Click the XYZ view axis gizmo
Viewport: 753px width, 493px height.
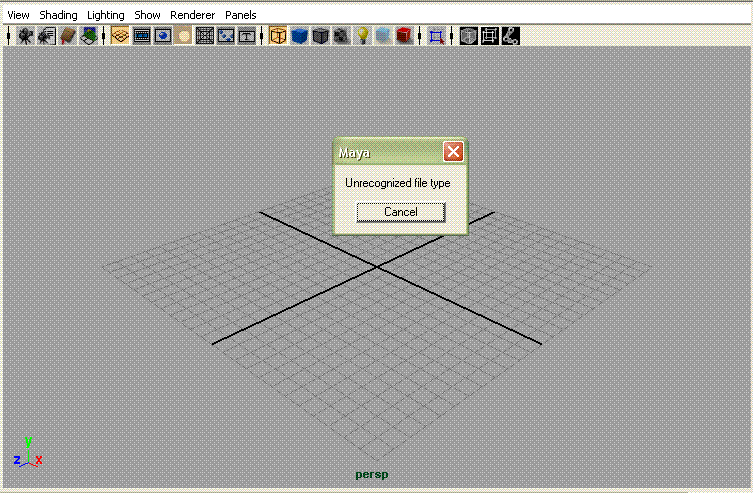[28, 453]
